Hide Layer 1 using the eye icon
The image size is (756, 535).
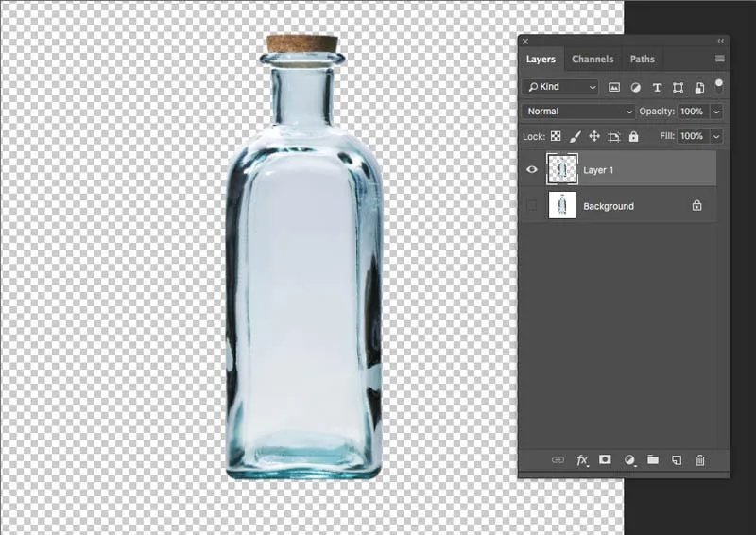[x=532, y=170]
